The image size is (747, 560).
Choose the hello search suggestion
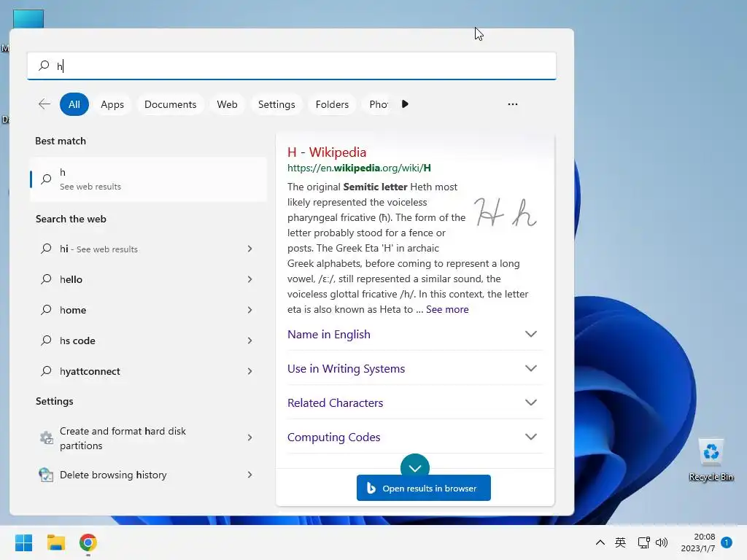tap(148, 279)
